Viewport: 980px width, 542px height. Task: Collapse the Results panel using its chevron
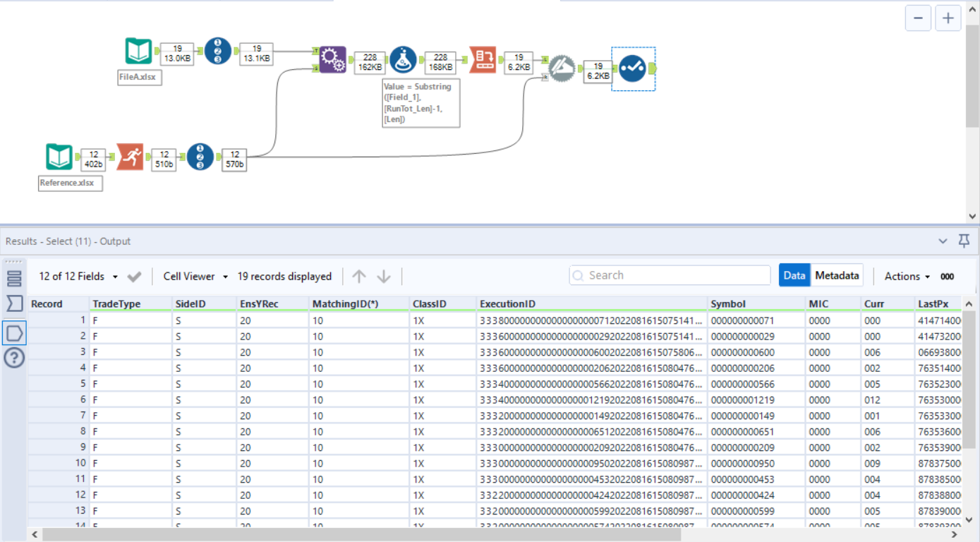(x=943, y=241)
